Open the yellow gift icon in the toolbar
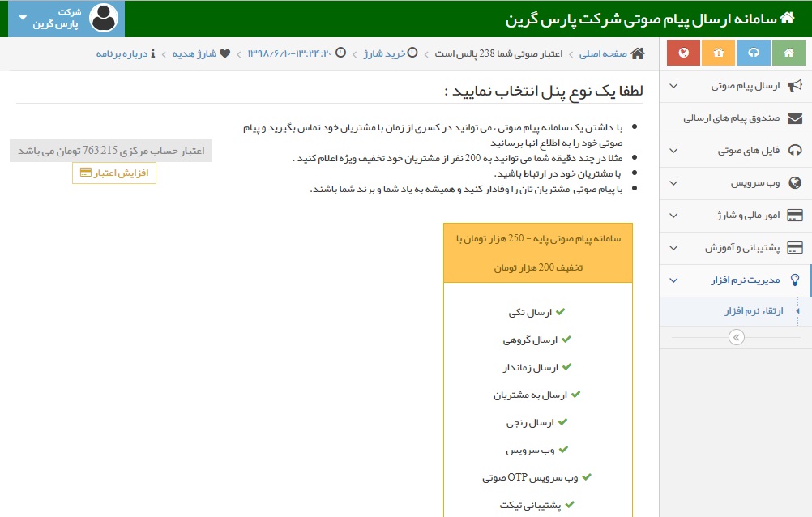The height and width of the screenshot is (517, 812). click(x=717, y=51)
